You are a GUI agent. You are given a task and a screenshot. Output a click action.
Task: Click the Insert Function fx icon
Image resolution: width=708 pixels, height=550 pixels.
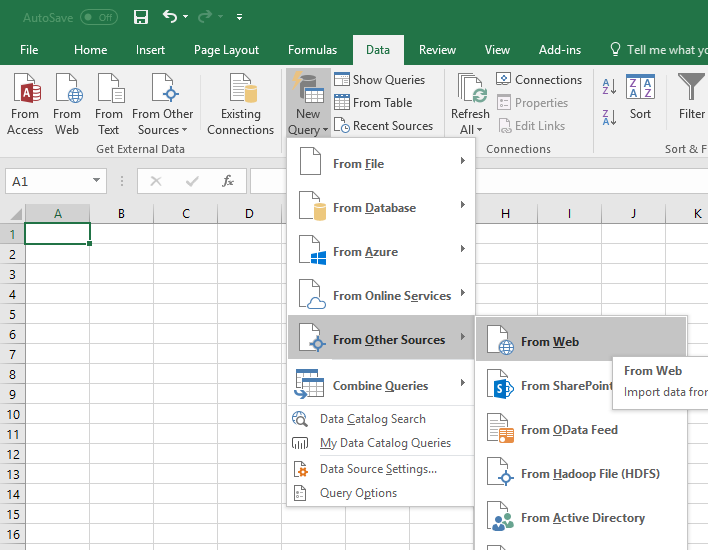(228, 181)
